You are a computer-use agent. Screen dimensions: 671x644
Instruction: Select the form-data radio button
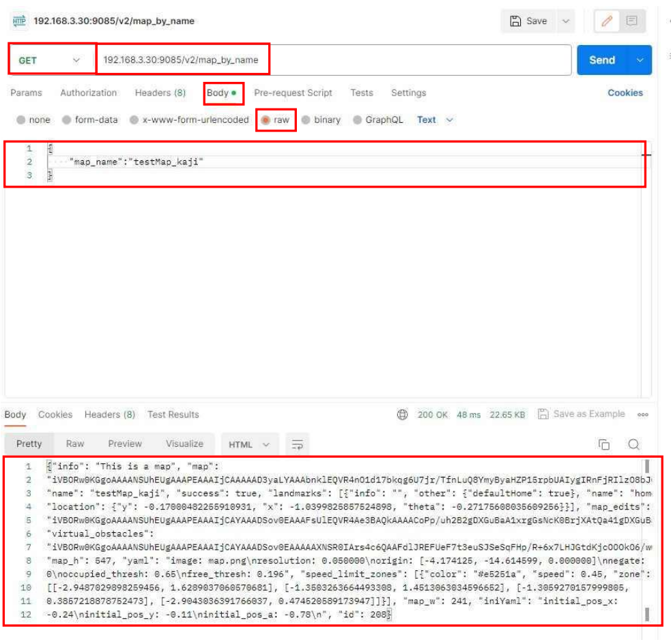coord(67,120)
